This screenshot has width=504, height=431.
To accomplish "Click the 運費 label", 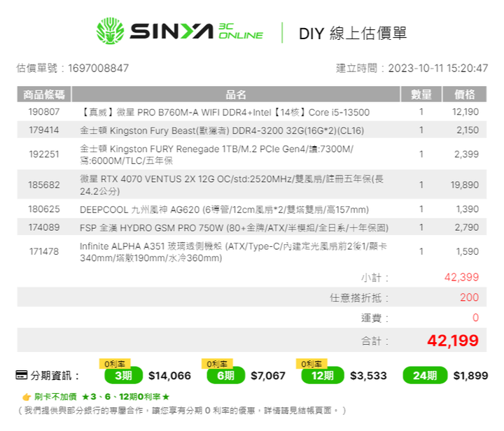I will tap(374, 318).
